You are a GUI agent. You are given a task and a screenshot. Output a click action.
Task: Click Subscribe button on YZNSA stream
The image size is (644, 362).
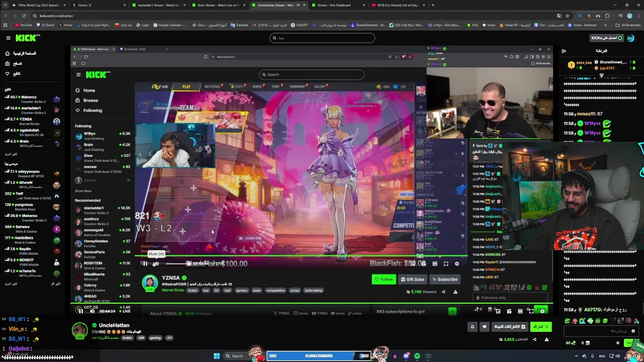coord(444,280)
